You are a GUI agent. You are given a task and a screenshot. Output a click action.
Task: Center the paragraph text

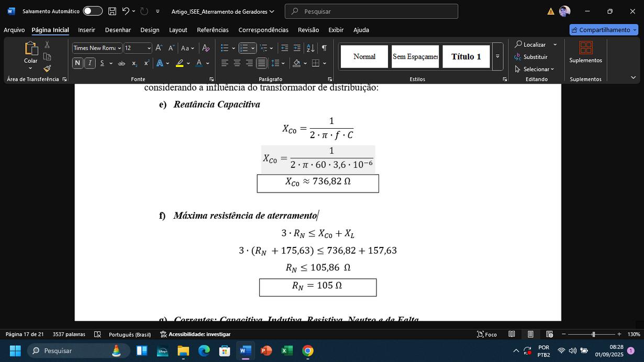point(237,63)
